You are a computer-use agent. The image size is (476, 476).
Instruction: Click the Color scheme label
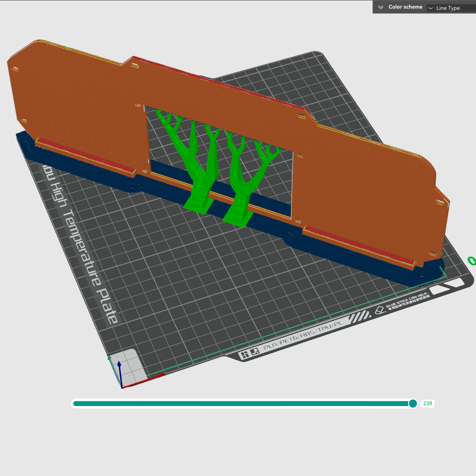tap(405, 7)
